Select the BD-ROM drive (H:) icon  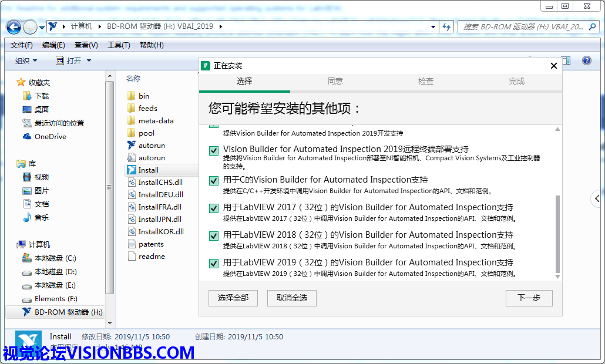point(27,312)
